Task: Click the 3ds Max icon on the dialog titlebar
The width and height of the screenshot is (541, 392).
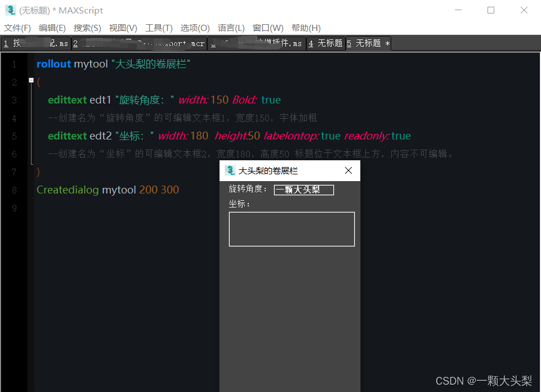Action: point(230,170)
